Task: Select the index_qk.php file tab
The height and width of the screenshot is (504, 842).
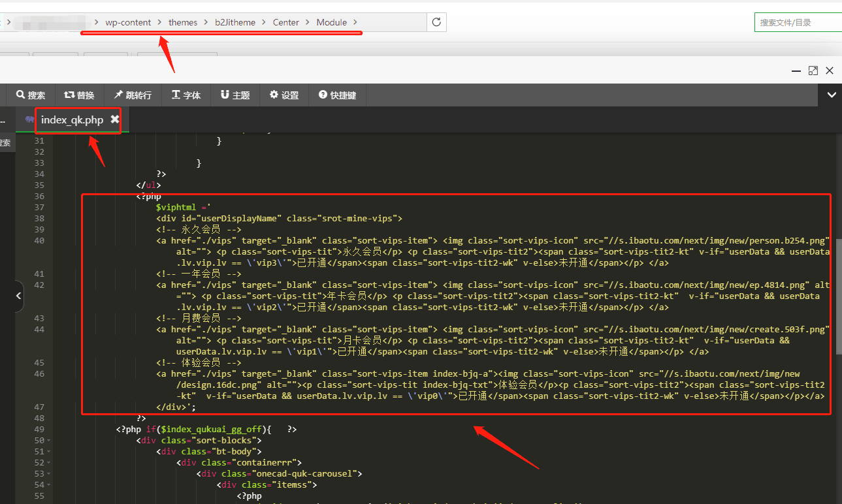Action: coord(71,120)
